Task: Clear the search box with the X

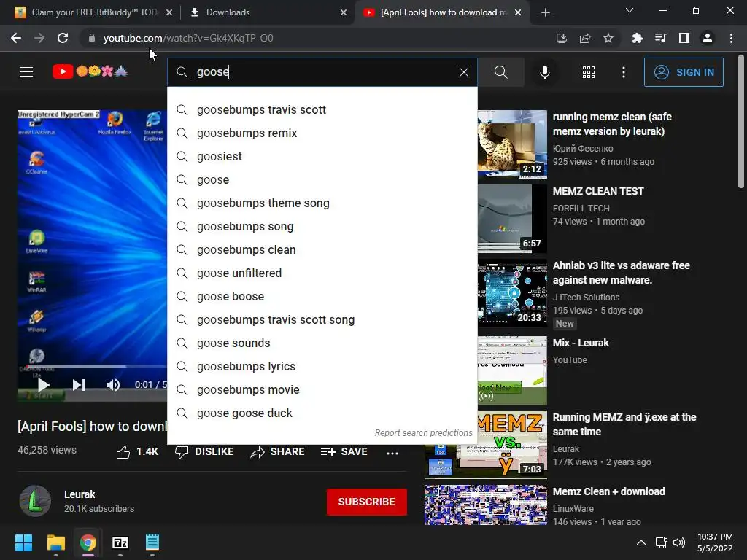Action: (463, 72)
